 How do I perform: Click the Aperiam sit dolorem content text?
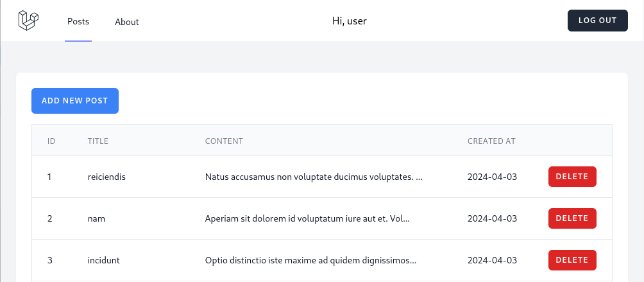(307, 218)
